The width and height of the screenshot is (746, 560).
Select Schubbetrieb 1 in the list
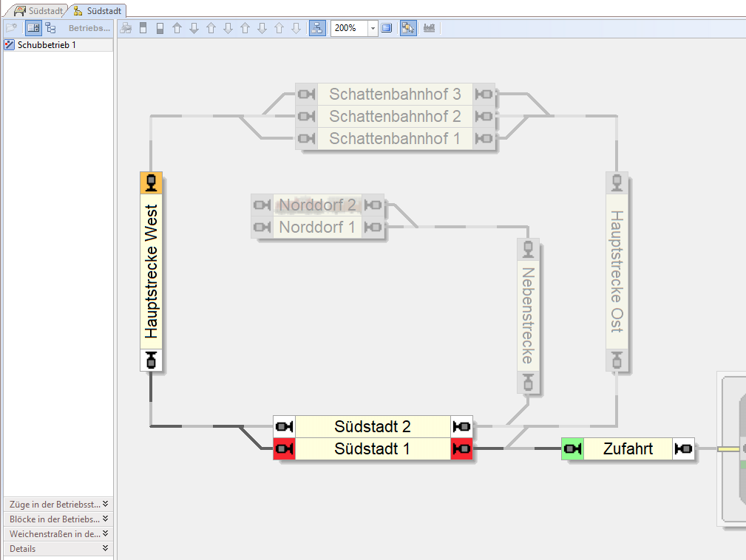pos(47,45)
